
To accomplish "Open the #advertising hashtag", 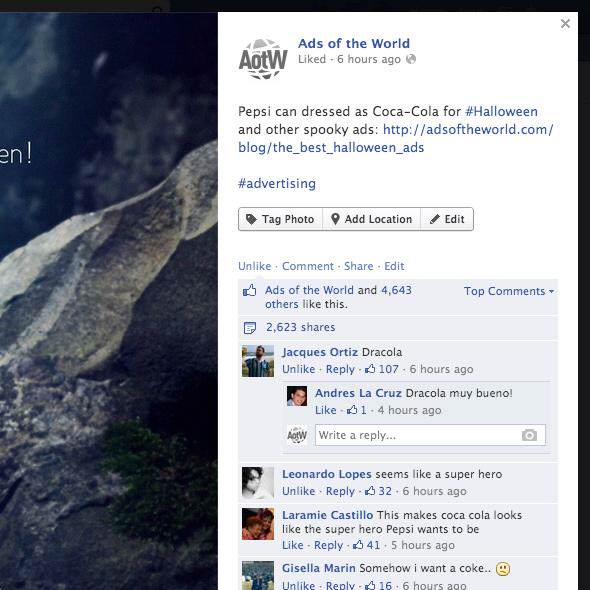I will pyautogui.click(x=277, y=184).
